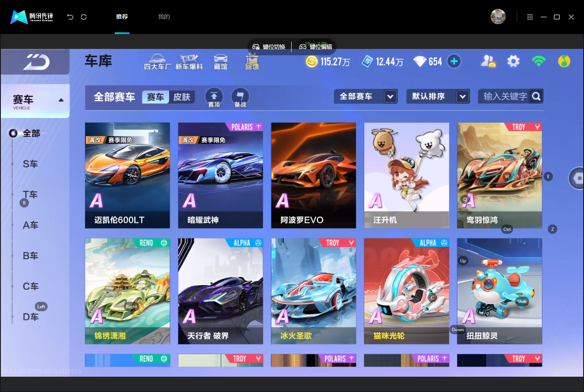Select C车 category
This screenshot has height=392, width=584.
[x=31, y=287]
